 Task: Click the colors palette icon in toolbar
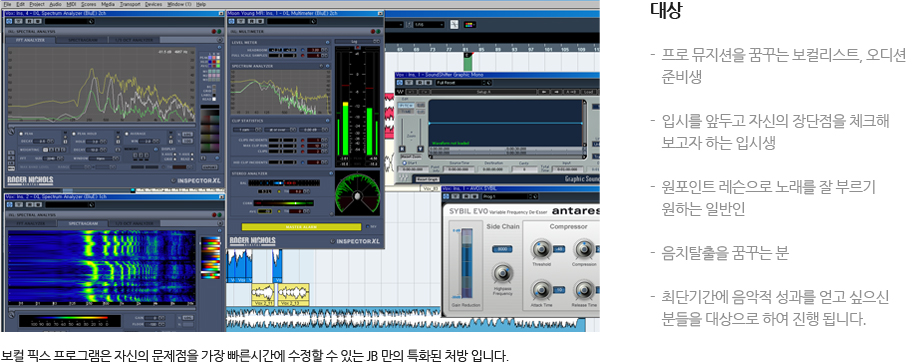469,25
